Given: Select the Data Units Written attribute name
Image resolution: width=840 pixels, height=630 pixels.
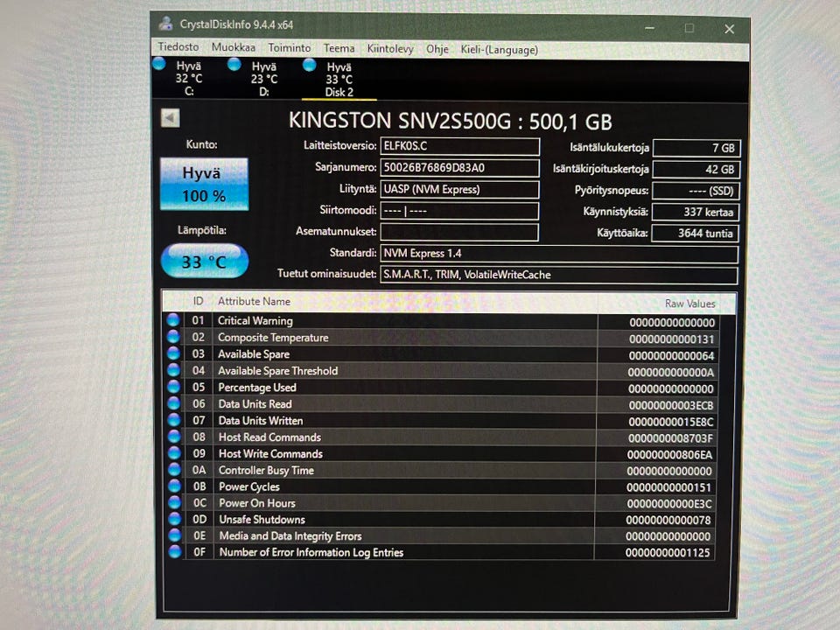Looking at the screenshot, I should click(x=261, y=421).
